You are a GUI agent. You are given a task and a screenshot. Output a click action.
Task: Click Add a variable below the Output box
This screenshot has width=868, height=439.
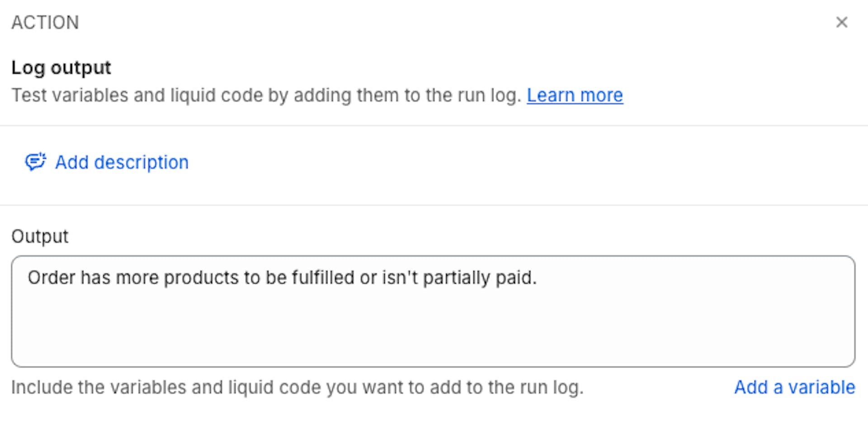coord(794,387)
